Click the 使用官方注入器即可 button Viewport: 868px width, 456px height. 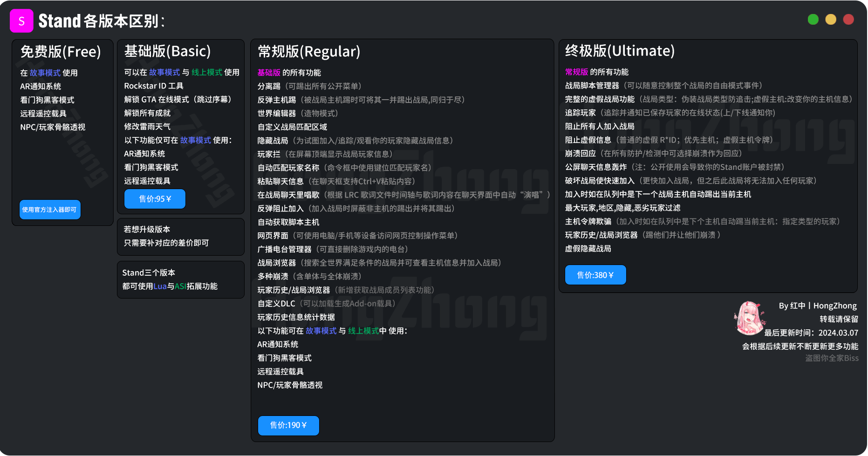tap(50, 210)
